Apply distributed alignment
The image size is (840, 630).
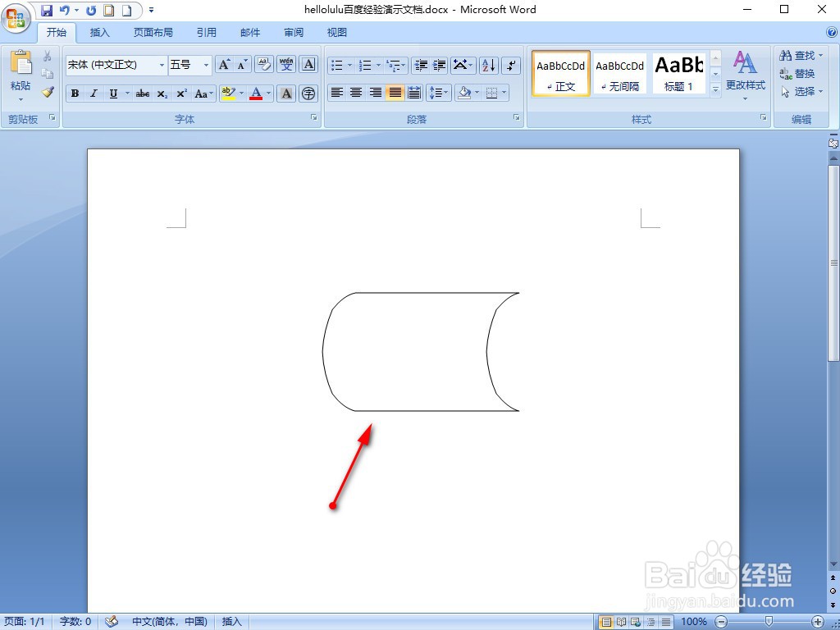point(414,93)
